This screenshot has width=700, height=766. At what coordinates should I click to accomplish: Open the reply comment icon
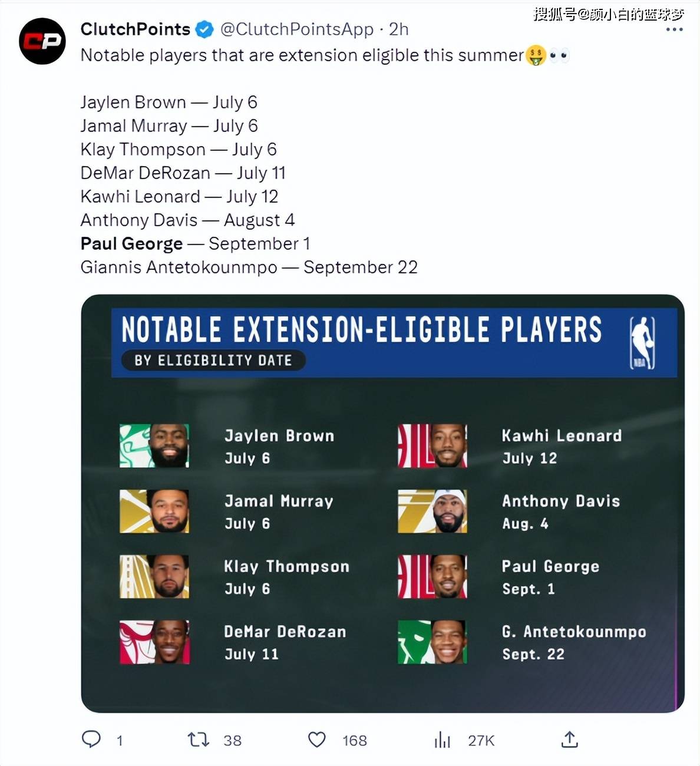pos(91,739)
